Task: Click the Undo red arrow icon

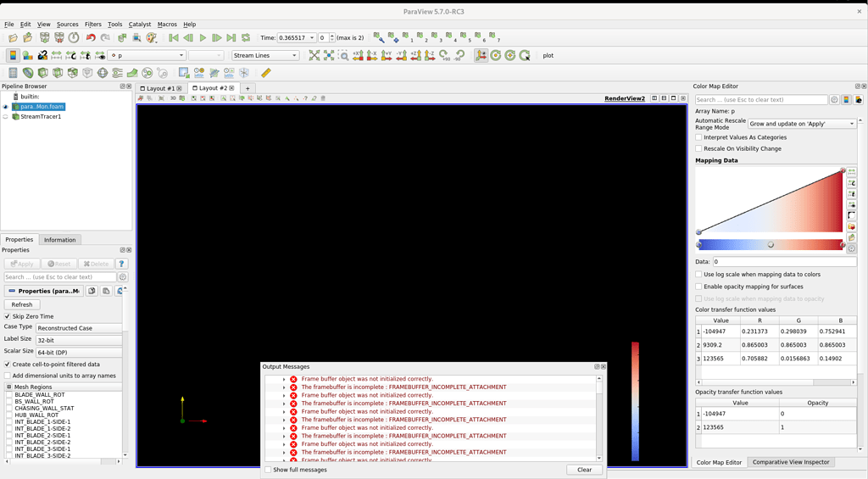Action: pyautogui.click(x=90, y=37)
